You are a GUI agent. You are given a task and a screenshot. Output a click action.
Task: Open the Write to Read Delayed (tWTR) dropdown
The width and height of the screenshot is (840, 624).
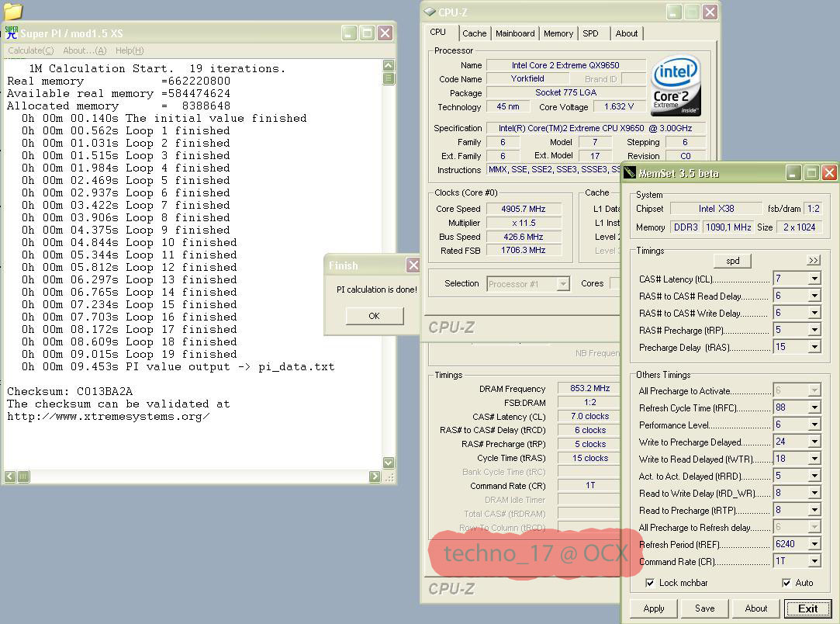(x=814, y=459)
